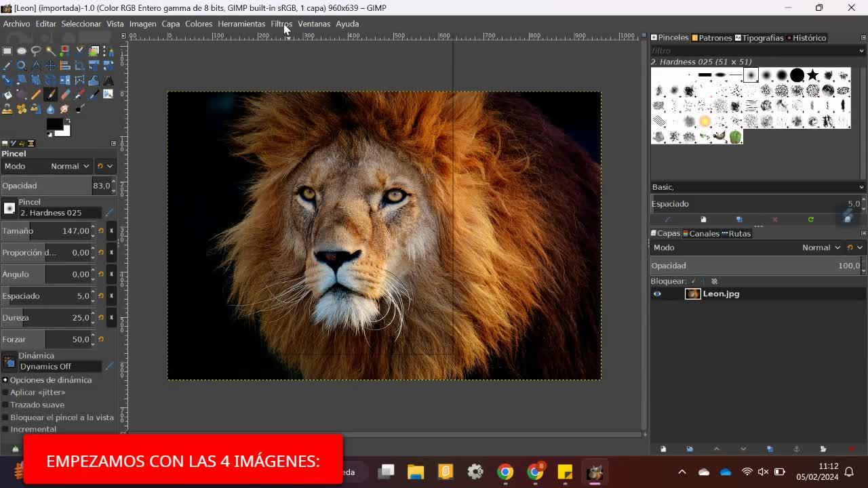Enable the Aplicar jitter checkbox
Screen dimensions: 868x488
tap(5, 392)
